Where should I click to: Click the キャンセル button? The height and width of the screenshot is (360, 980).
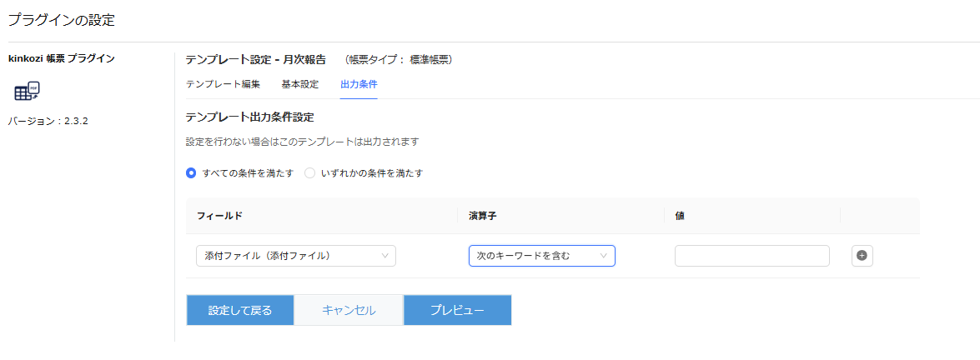349,310
